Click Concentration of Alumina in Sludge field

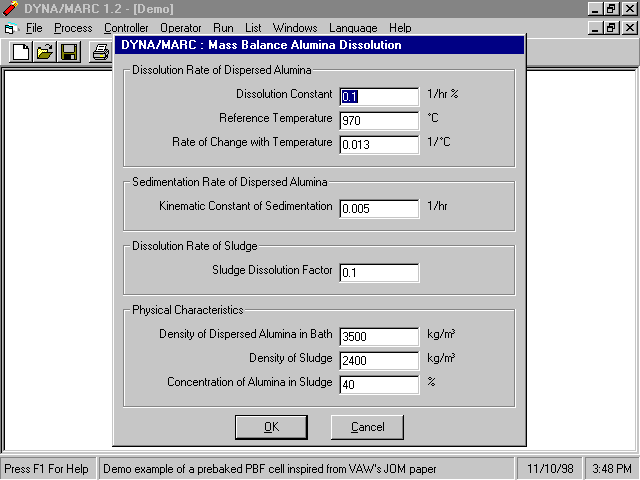coord(379,384)
